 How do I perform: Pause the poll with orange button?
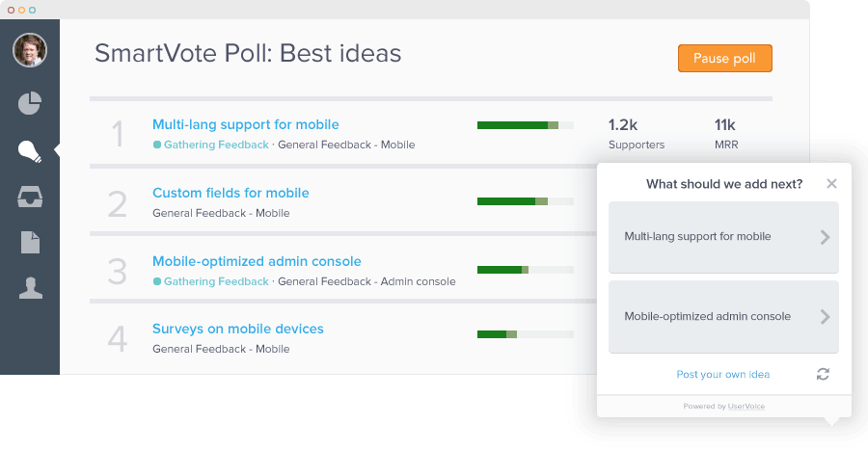724,59
